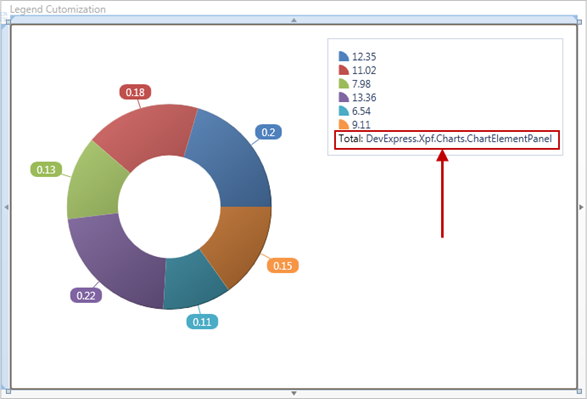Click the orange legend marker for 9.11
Image resolution: width=587 pixels, height=399 pixels.
pos(344,124)
